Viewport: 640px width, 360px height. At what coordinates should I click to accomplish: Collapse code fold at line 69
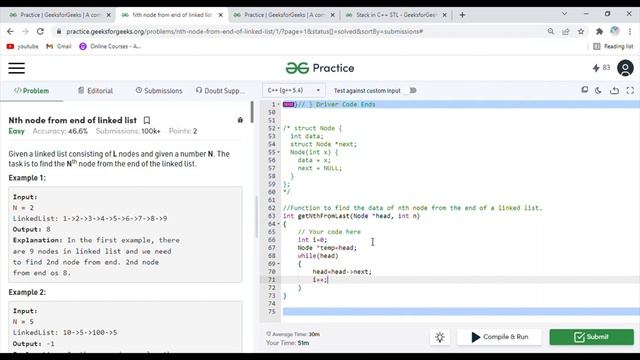(x=279, y=264)
